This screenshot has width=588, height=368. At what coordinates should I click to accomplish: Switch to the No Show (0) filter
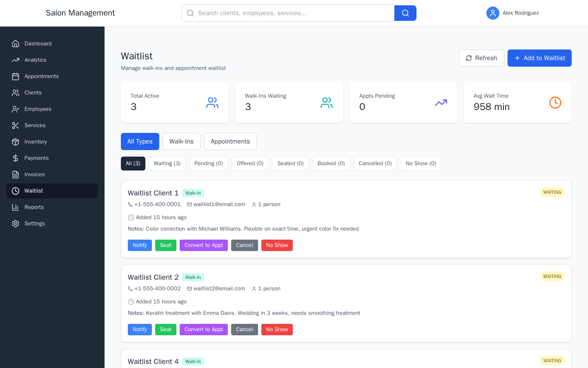point(421,163)
